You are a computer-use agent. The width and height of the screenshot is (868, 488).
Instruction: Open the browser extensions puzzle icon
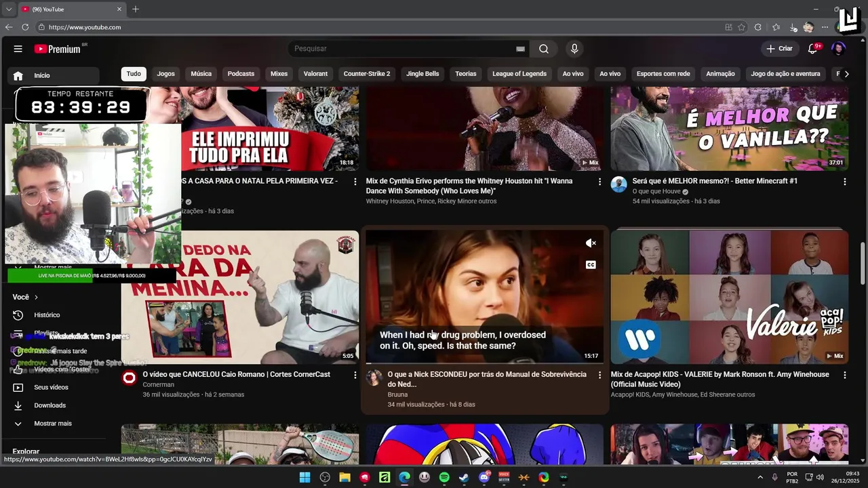pyautogui.click(x=758, y=27)
